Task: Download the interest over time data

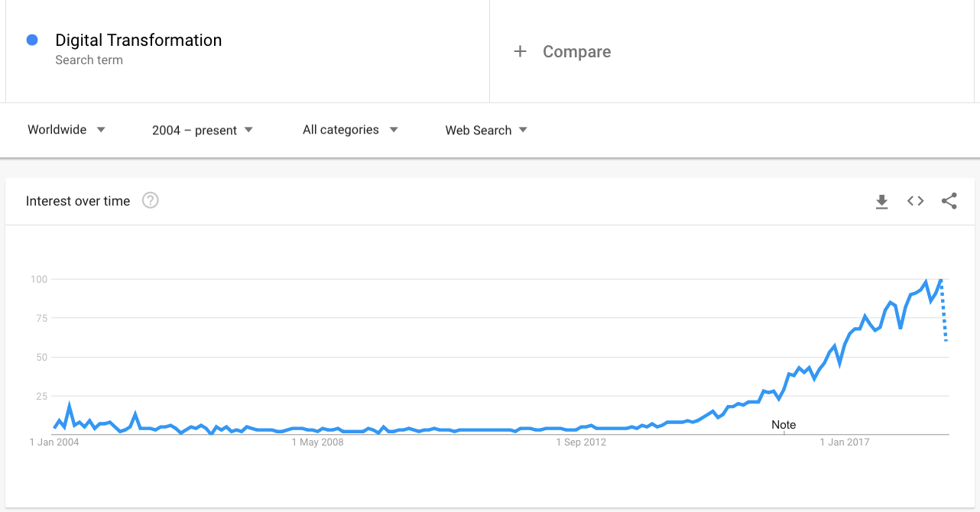Action: click(x=881, y=202)
